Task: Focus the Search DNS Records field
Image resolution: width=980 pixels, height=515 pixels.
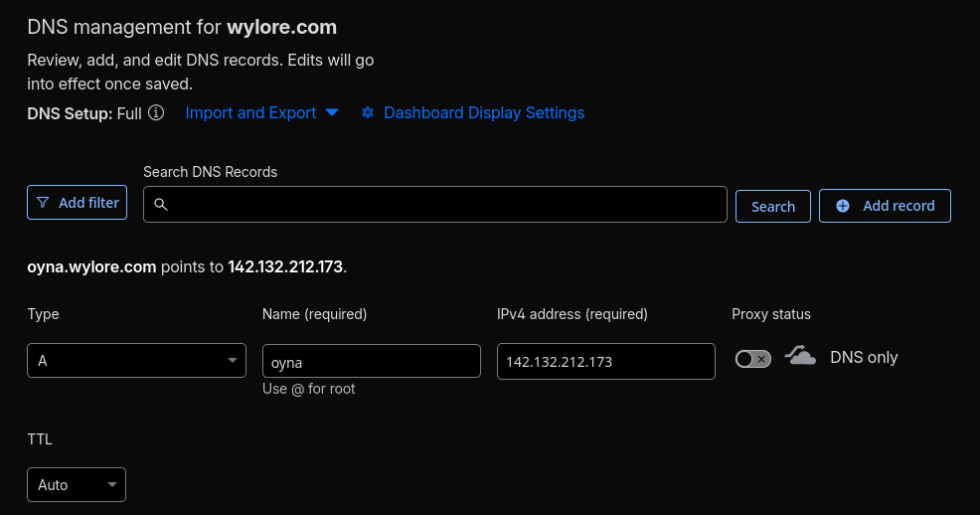Action: coord(442,205)
